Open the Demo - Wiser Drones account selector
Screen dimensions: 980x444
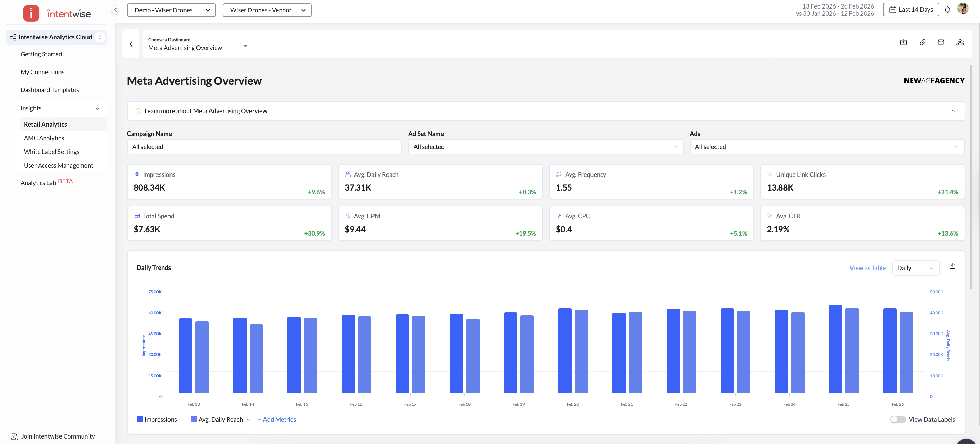click(x=171, y=10)
